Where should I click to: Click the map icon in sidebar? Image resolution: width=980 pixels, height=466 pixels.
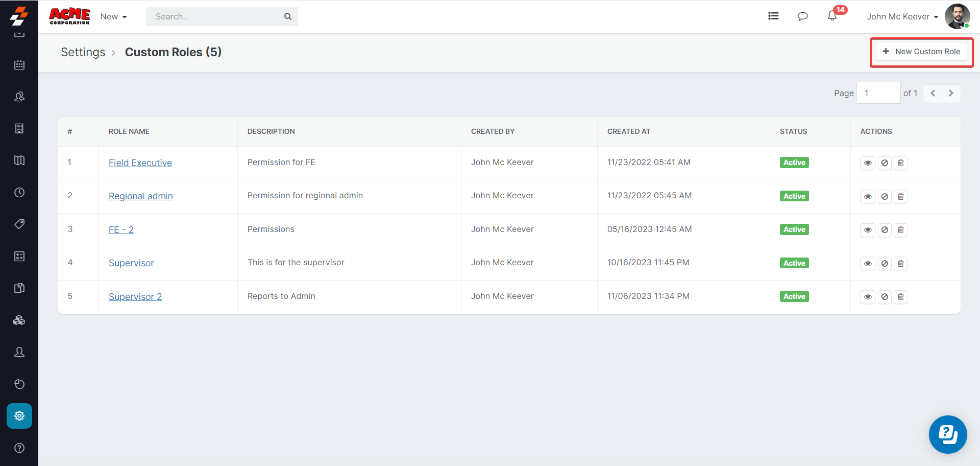pos(19,160)
